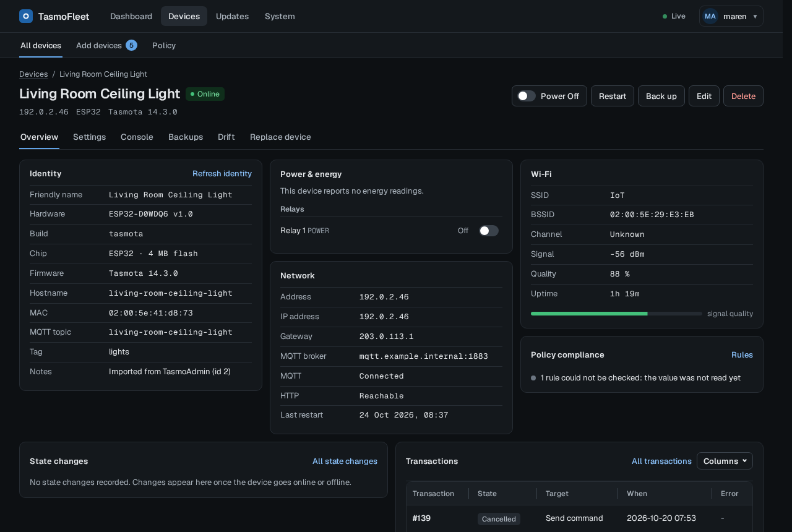Switch to the Replace device tab

pos(280,137)
